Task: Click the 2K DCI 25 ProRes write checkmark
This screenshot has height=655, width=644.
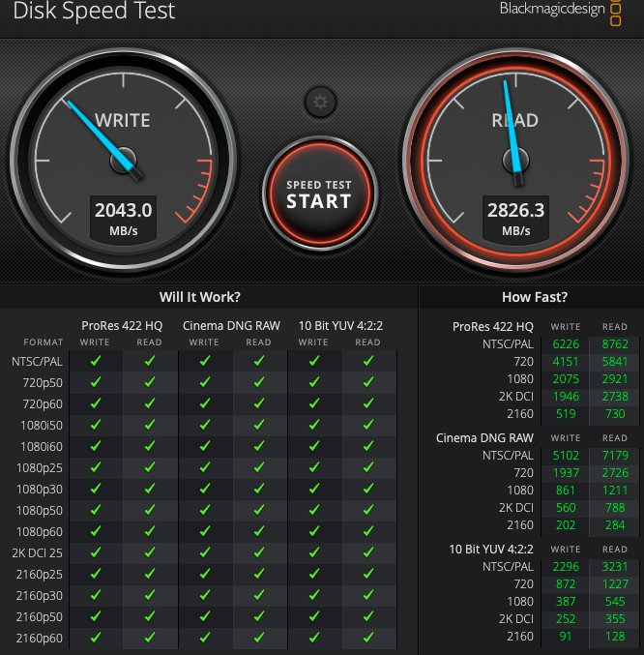Action: [x=96, y=552]
